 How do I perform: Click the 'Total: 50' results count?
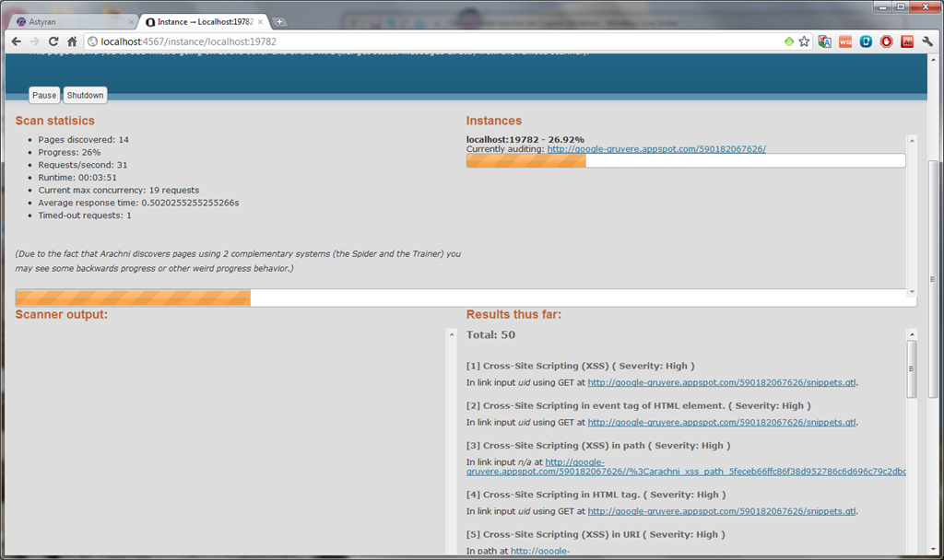coord(490,335)
